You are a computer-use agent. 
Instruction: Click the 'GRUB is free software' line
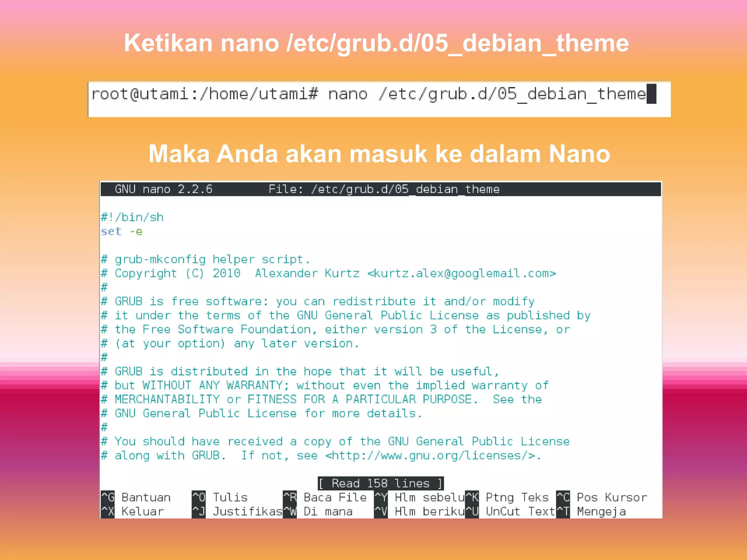(318, 302)
